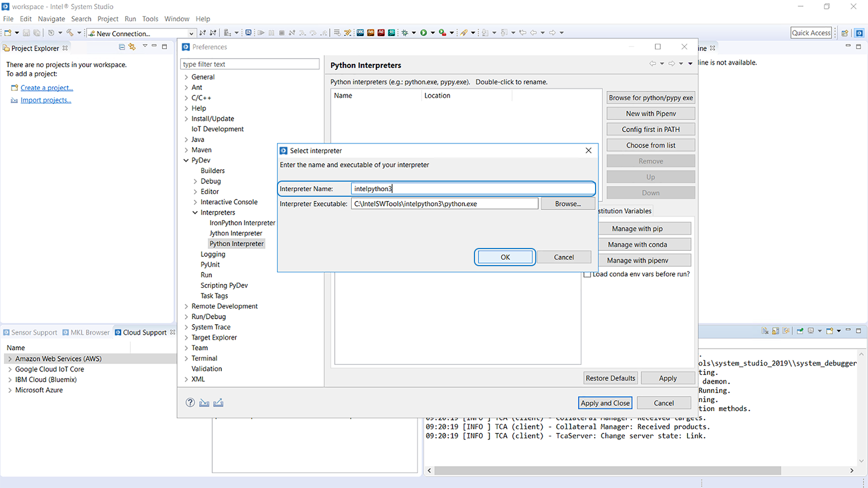Image resolution: width=868 pixels, height=488 pixels.
Task: Click the Run with coverage toolbar icon
Action: click(x=442, y=33)
